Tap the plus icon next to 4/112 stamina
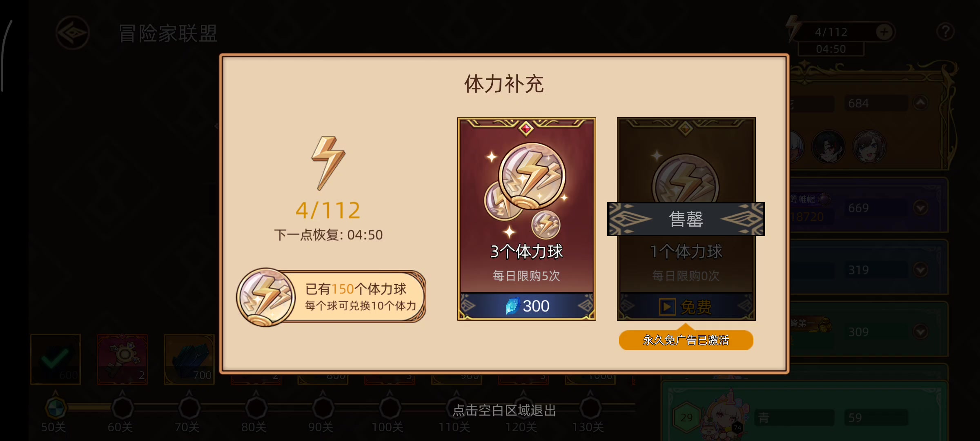Screen dimensions: 980x441 [x=884, y=32]
